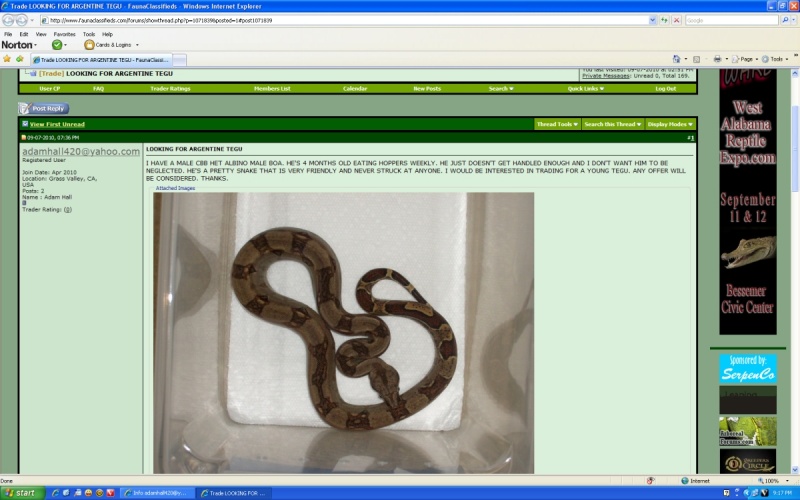Open the Tools menu in menu bar
This screenshot has width=800, height=500.
(89, 34)
